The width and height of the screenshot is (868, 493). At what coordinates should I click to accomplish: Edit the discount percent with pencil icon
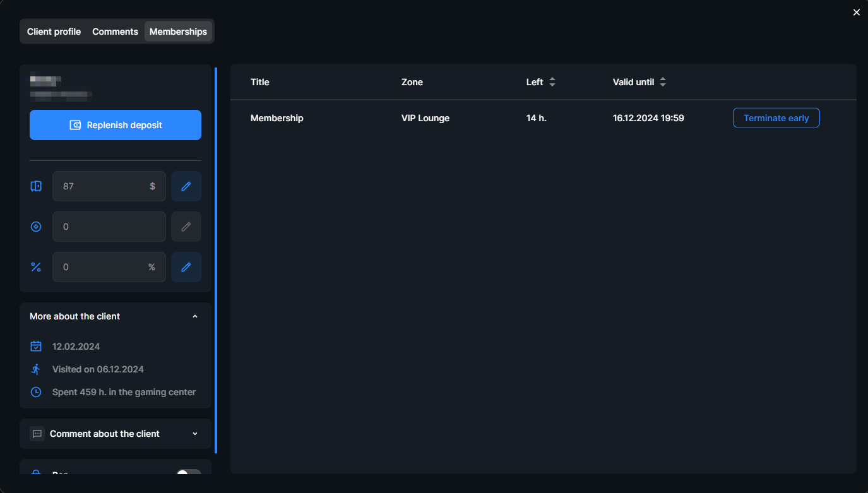click(186, 267)
